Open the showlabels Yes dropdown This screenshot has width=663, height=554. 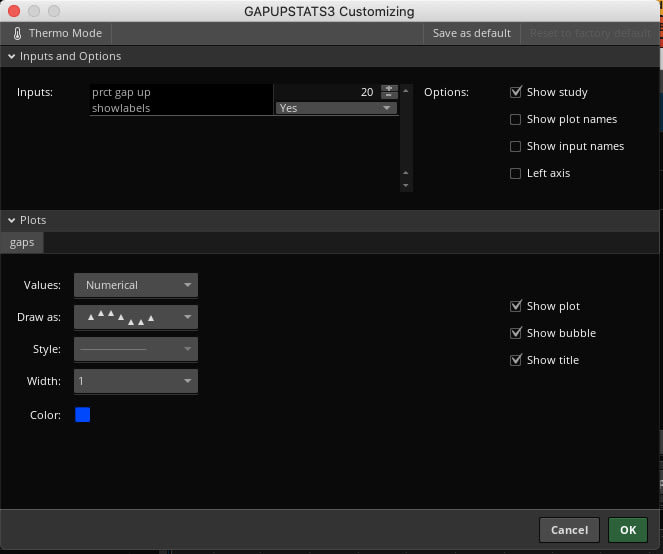coord(336,108)
